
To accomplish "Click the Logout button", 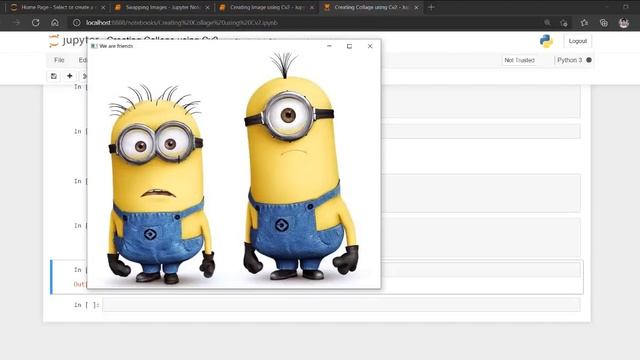I will pos(578,41).
